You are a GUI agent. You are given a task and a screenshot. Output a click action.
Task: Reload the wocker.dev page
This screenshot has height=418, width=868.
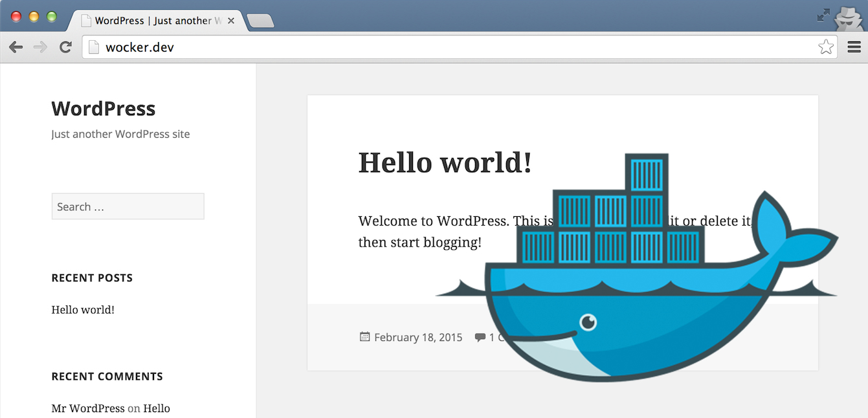(x=65, y=47)
